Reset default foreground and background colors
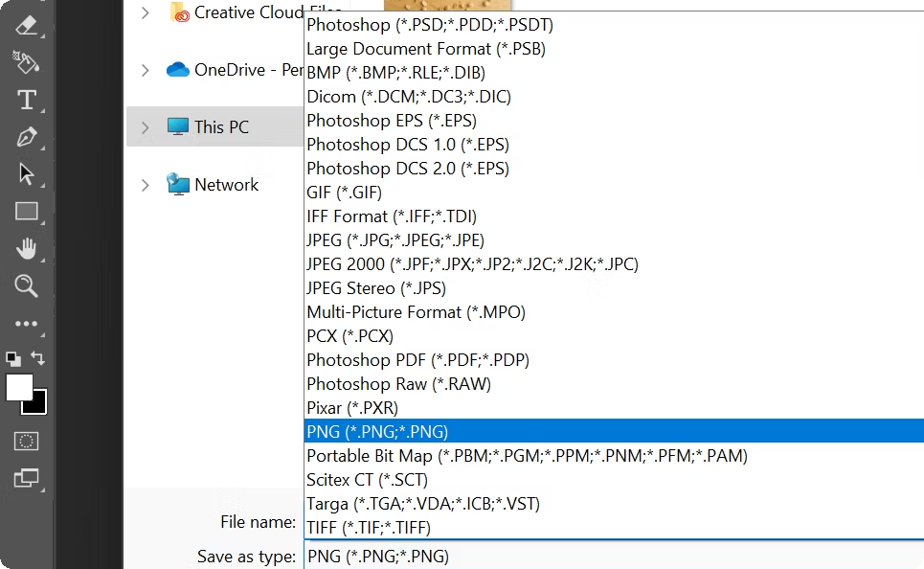Viewport: 924px width, 569px height. 12,358
